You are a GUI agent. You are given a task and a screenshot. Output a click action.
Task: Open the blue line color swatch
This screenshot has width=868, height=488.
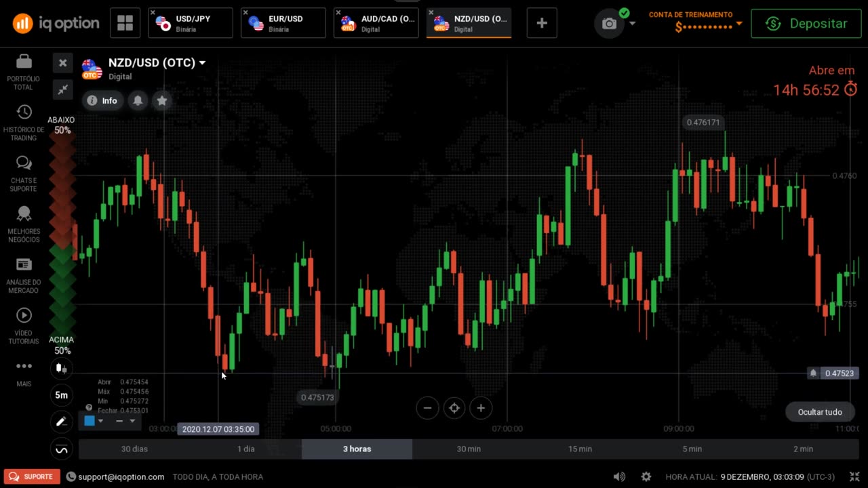pos(90,421)
